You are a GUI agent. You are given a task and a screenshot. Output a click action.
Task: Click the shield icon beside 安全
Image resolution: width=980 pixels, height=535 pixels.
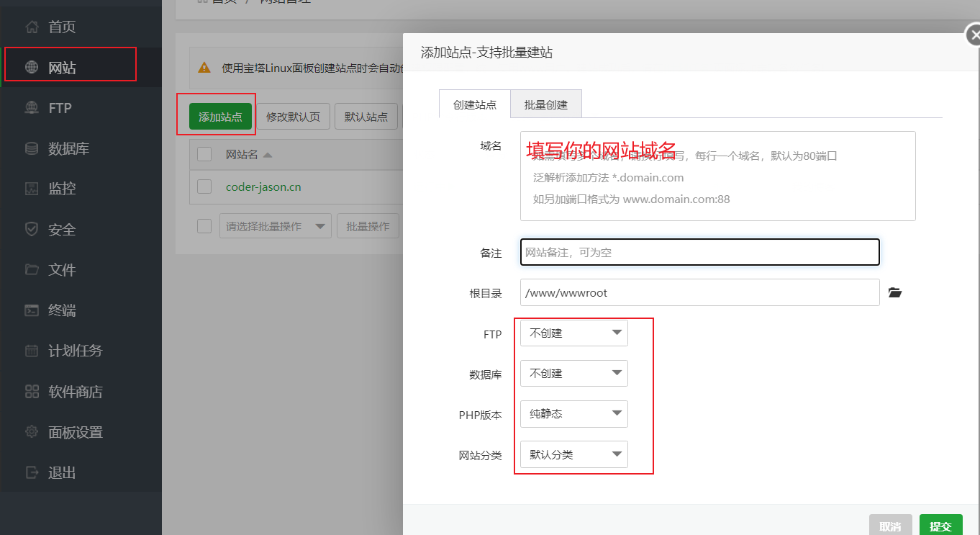tap(32, 230)
